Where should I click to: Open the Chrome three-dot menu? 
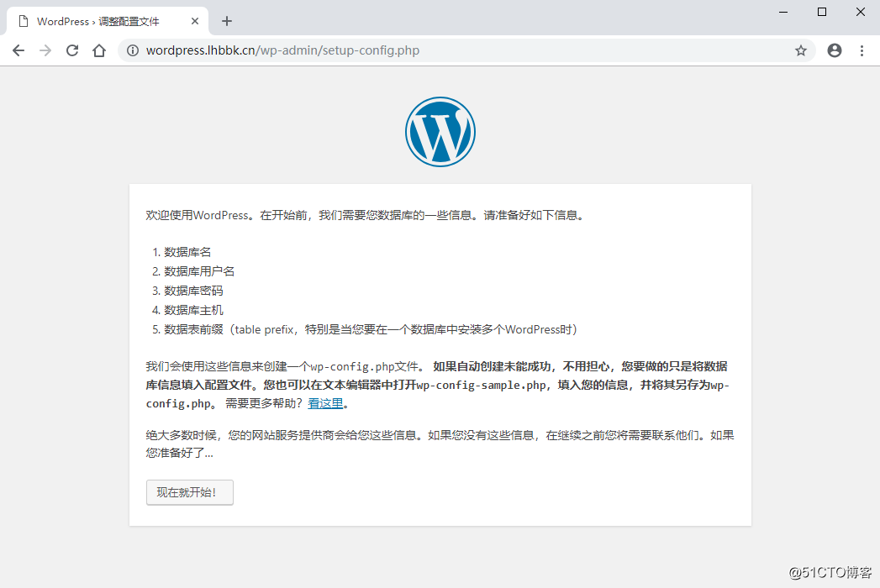pyautogui.click(x=862, y=50)
